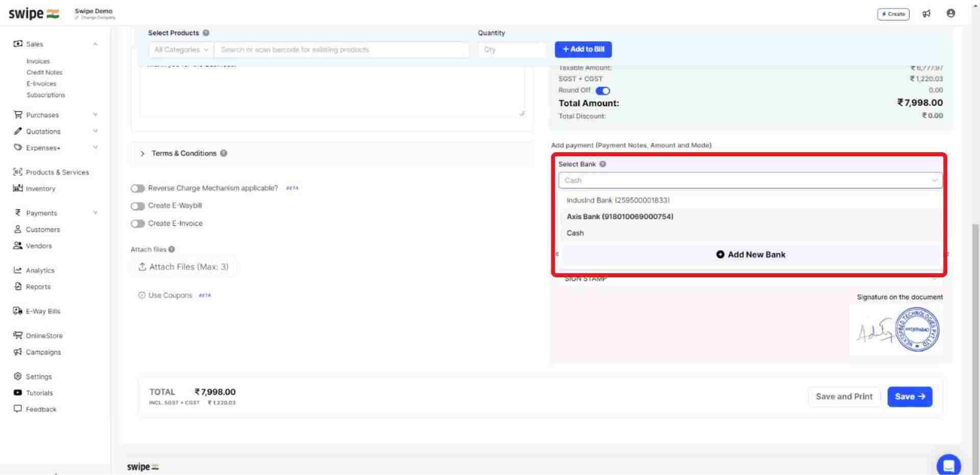Click the blue Save button
The height and width of the screenshot is (475, 980).
(x=910, y=397)
